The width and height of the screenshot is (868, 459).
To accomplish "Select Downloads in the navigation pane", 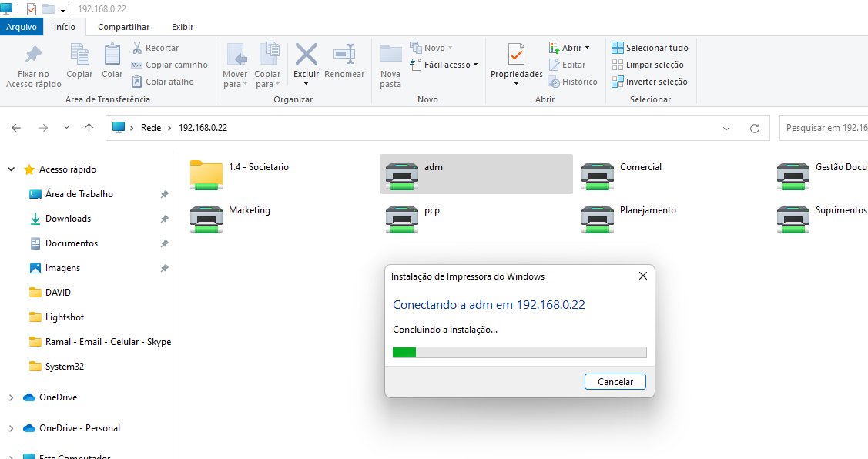I will point(68,219).
